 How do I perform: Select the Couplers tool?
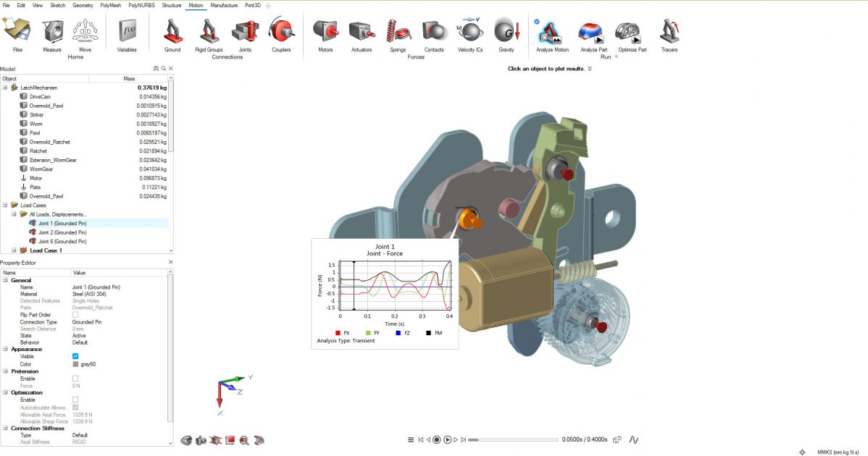click(x=281, y=33)
